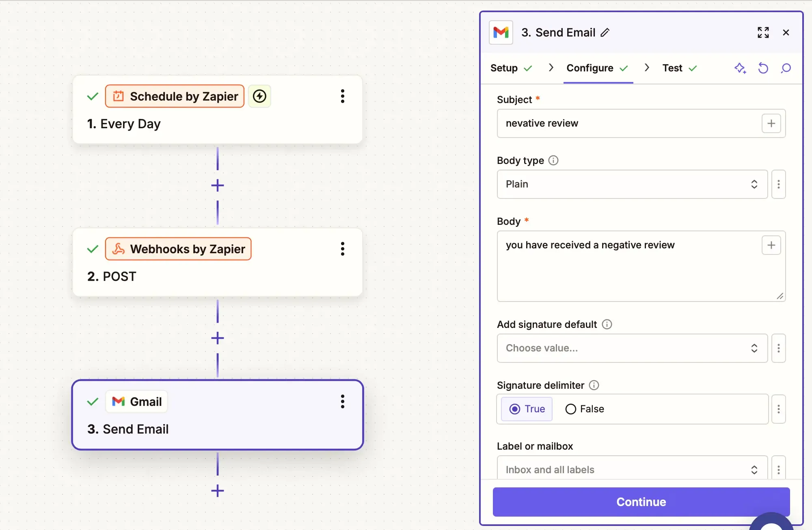Open the Gmail step three-dot menu

[342, 401]
